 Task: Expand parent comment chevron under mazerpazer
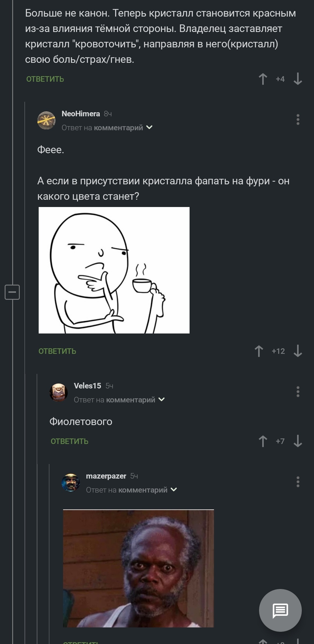pos(174,490)
